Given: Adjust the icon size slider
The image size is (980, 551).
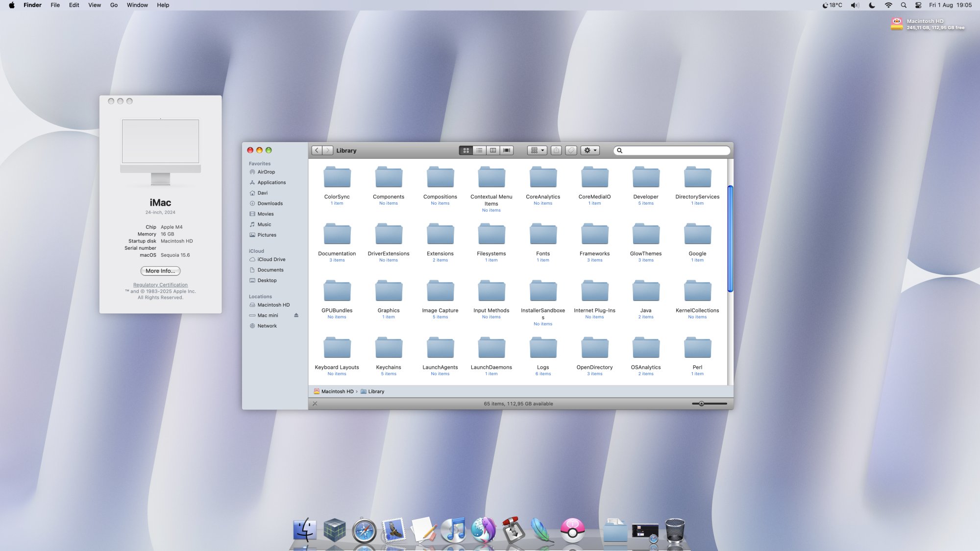Looking at the screenshot, I should 702,404.
